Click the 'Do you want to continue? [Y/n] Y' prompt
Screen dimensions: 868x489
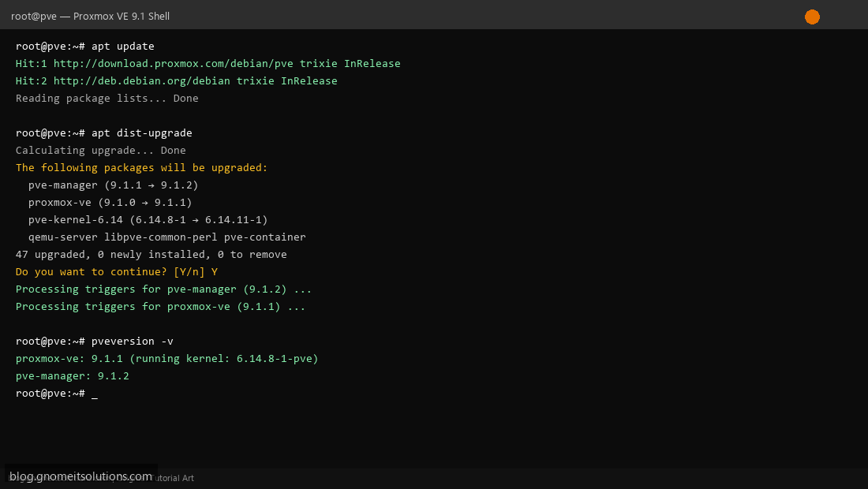[x=116, y=271]
